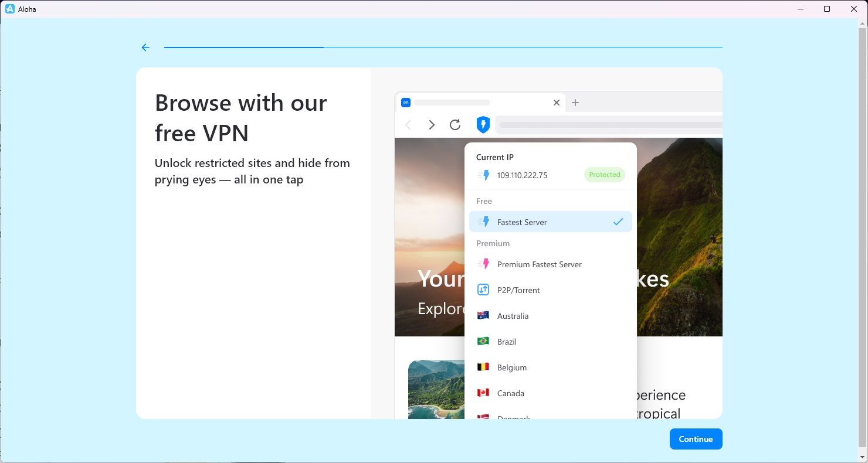This screenshot has height=463, width=868.
Task: Click the forward chevron in the preview browser
Action: pos(432,124)
